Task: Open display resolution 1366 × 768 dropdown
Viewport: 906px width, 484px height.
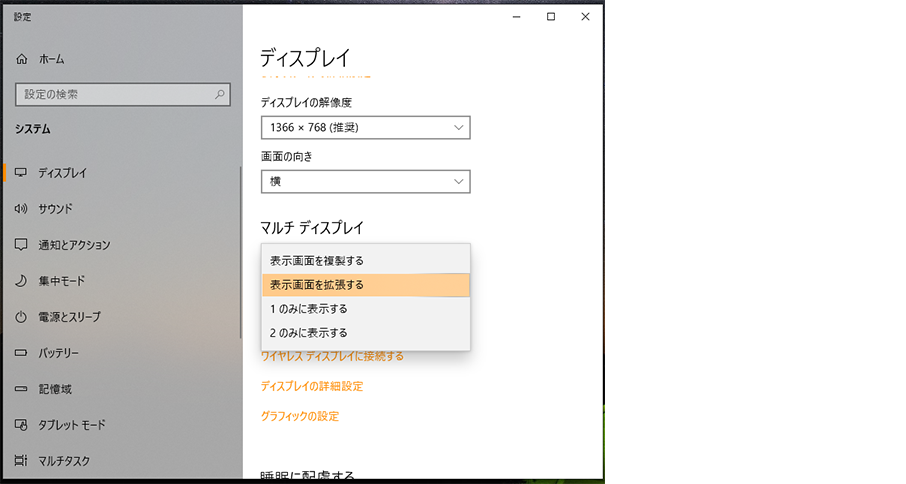Action: (365, 128)
